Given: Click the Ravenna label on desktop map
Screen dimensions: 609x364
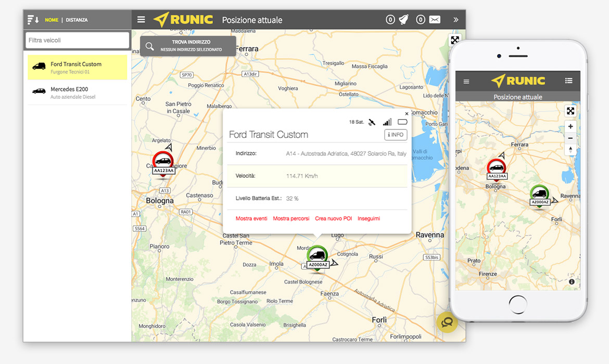Looking at the screenshot, I should [429, 235].
